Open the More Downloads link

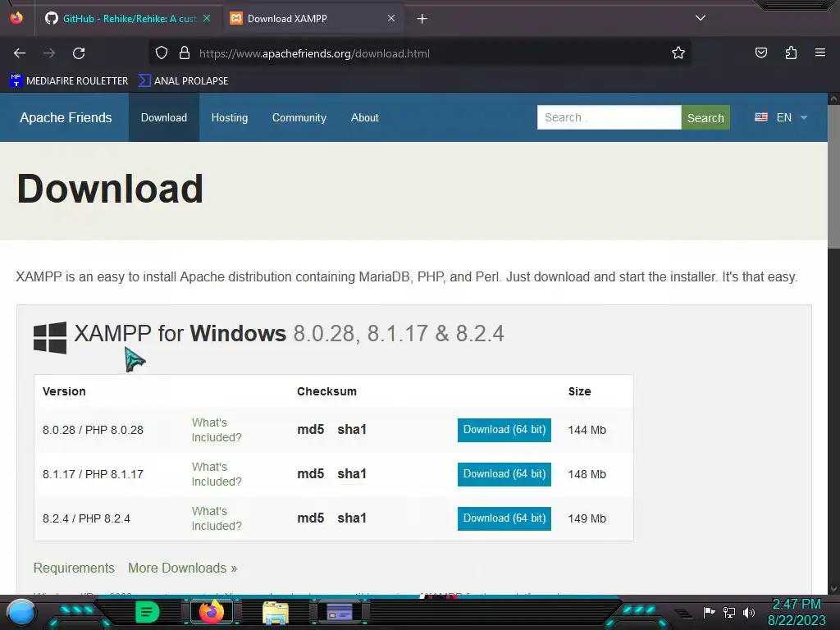182,568
